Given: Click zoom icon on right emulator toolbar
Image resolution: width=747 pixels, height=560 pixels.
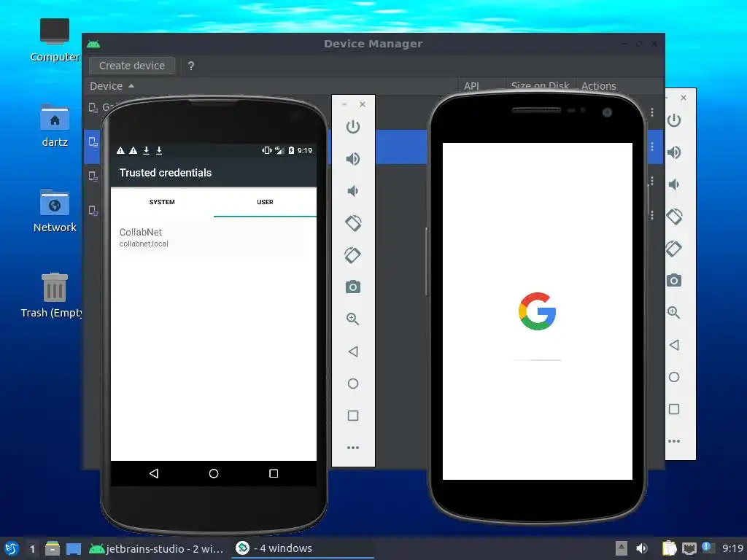Looking at the screenshot, I should coord(673,312).
